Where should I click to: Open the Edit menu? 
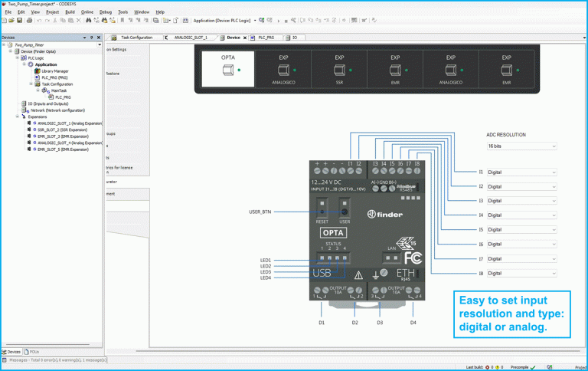coord(21,12)
